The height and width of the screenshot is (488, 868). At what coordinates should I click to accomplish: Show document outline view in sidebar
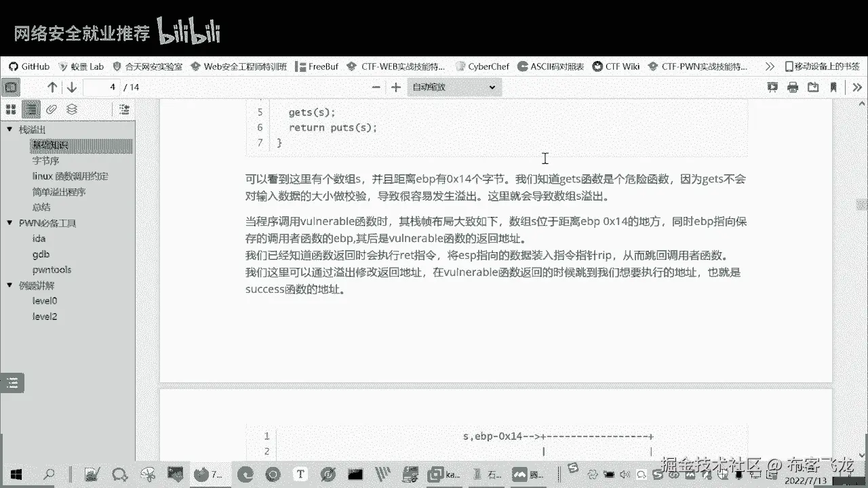31,109
